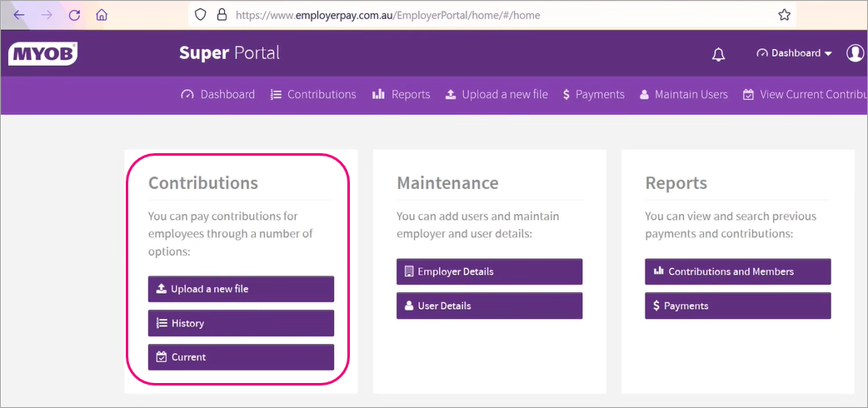
Task: Open the User Details button
Action: [x=489, y=306]
